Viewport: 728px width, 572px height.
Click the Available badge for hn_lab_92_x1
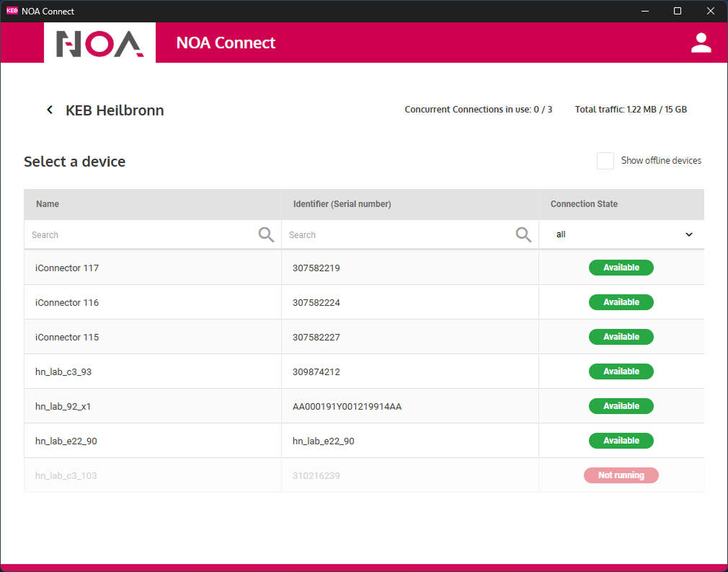click(x=621, y=406)
